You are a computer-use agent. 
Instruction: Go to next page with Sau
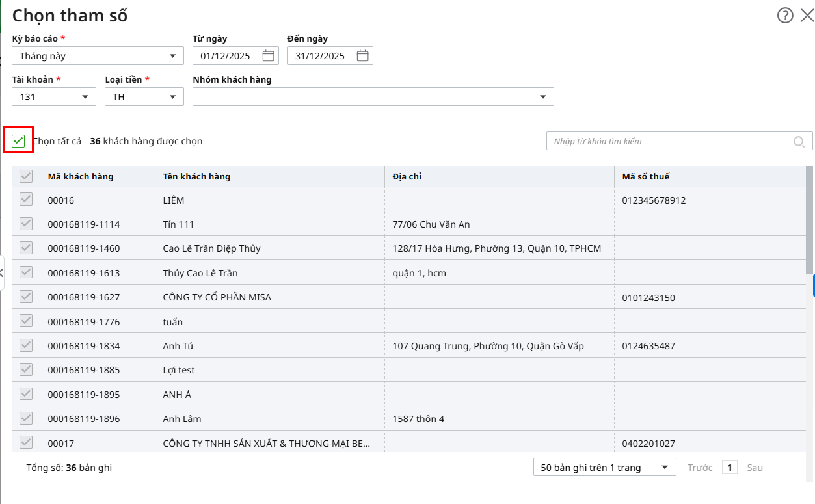tap(755, 468)
